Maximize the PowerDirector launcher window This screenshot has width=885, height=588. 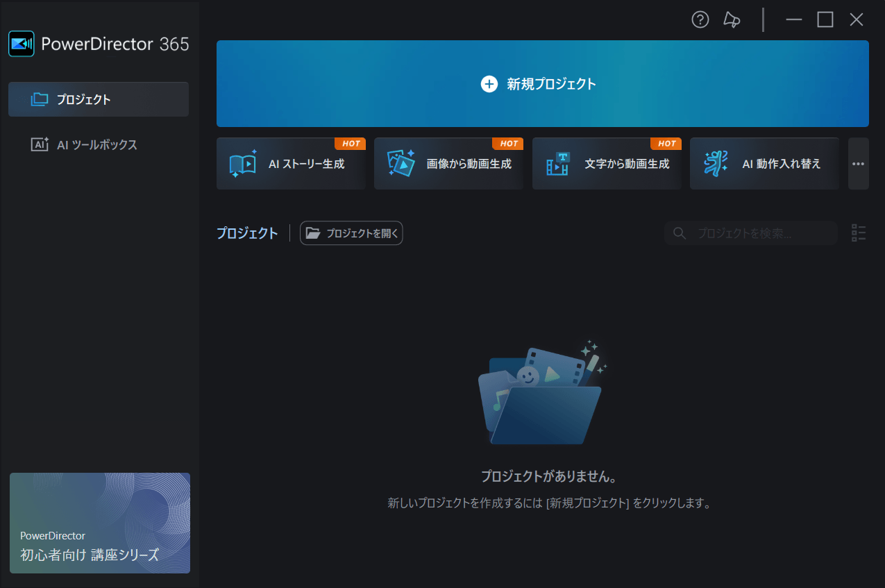[x=825, y=20]
